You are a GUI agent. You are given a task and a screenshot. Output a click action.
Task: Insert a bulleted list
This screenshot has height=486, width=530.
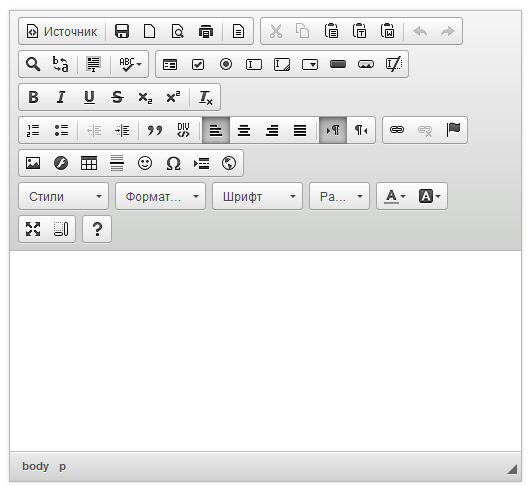point(61,130)
